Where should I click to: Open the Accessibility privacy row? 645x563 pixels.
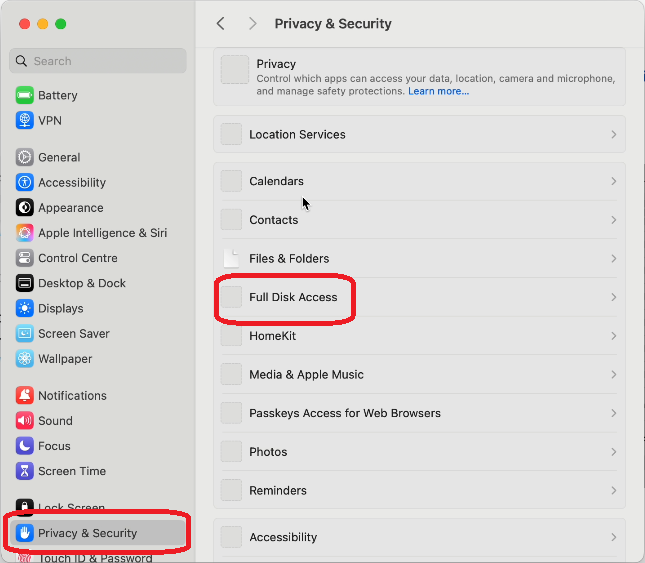(419, 538)
